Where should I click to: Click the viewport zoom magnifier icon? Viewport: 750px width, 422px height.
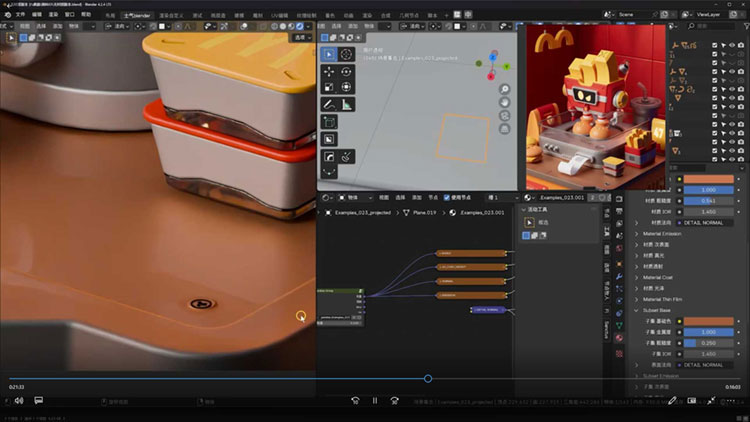pos(505,89)
